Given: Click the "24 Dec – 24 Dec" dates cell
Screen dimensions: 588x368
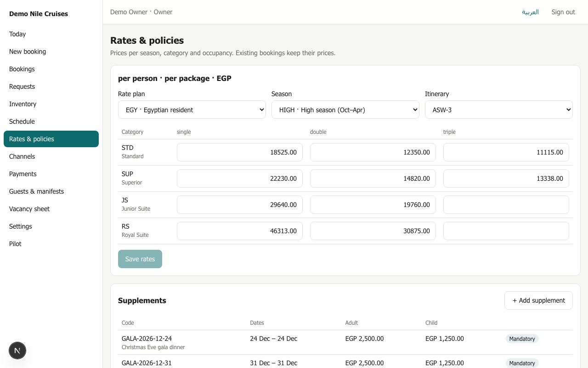Looking at the screenshot, I should (x=274, y=339).
